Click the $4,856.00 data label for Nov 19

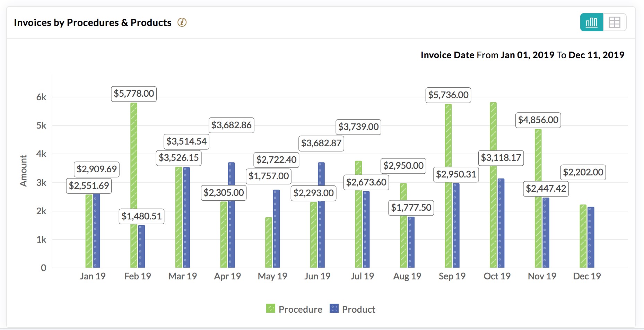pos(538,120)
